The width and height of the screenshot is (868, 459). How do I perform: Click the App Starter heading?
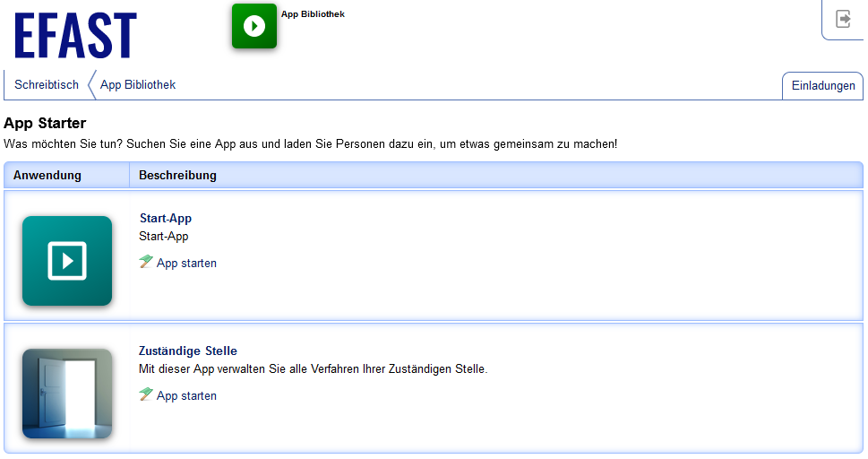pyautogui.click(x=45, y=124)
